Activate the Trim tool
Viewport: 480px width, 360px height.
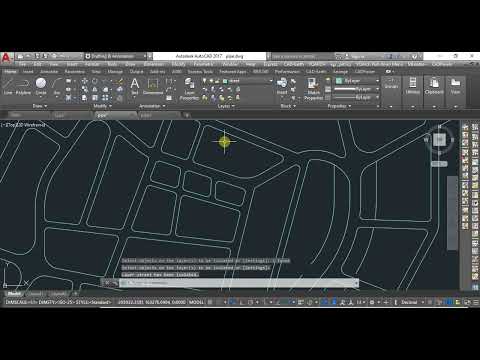click(106, 81)
